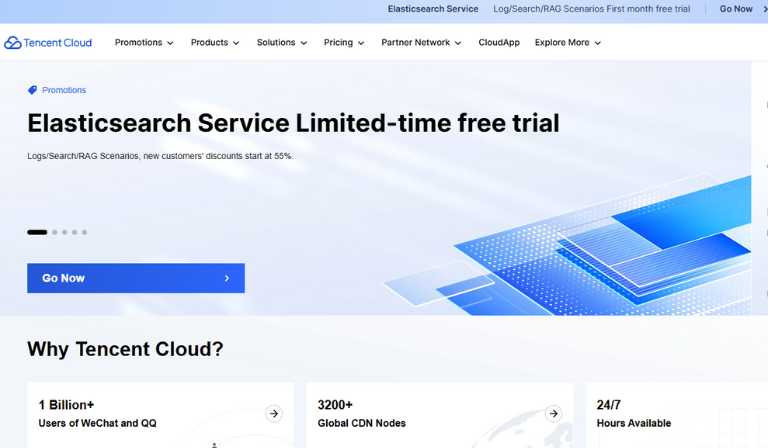Open the Global CDN Nodes card
Viewport: 768px width, 448px height.
[440, 415]
